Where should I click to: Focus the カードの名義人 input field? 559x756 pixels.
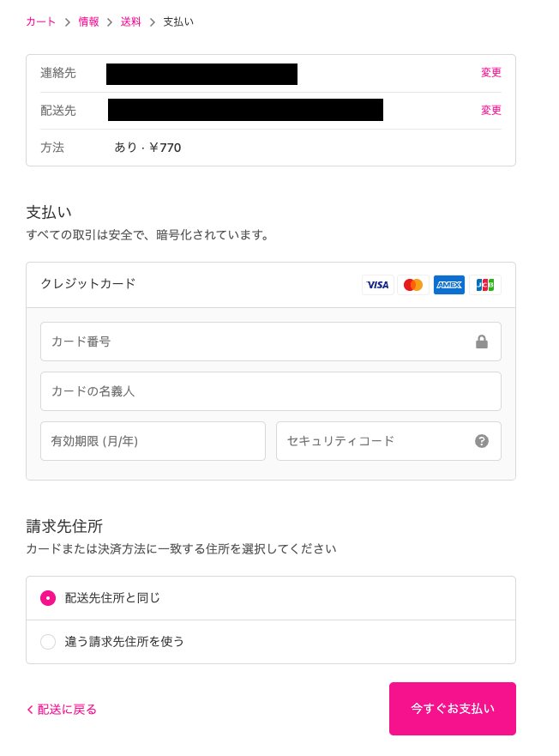(x=270, y=391)
